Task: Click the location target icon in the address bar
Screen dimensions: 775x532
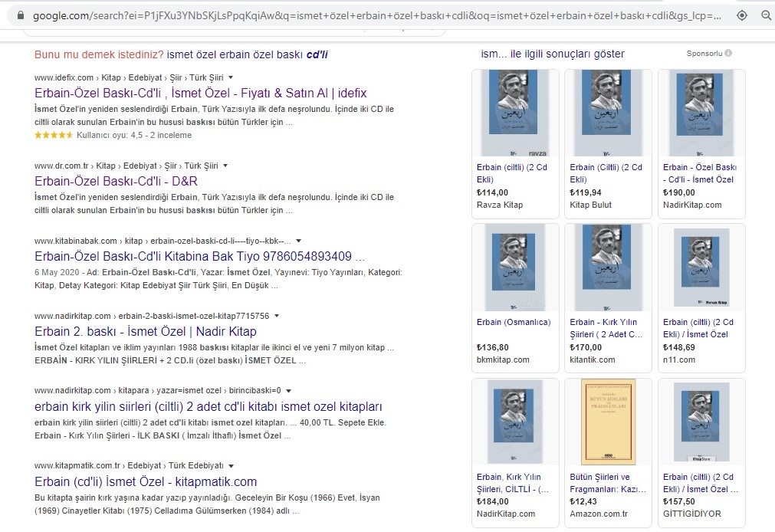Action: 742,15
